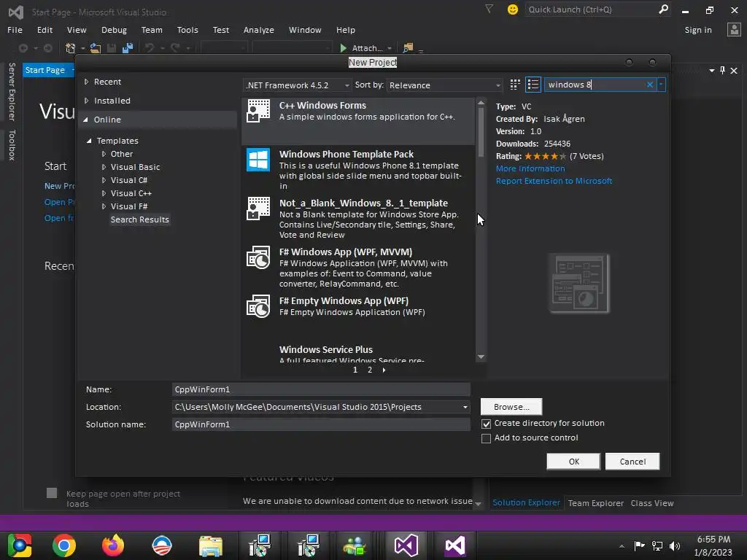Open Firefox from the taskbar
The image size is (747, 560).
click(113, 545)
